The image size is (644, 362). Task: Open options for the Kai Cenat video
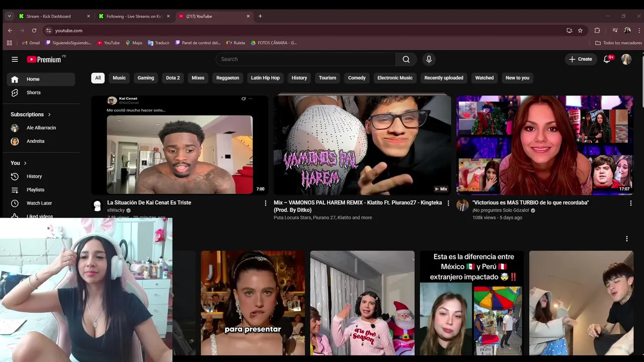[x=266, y=203]
